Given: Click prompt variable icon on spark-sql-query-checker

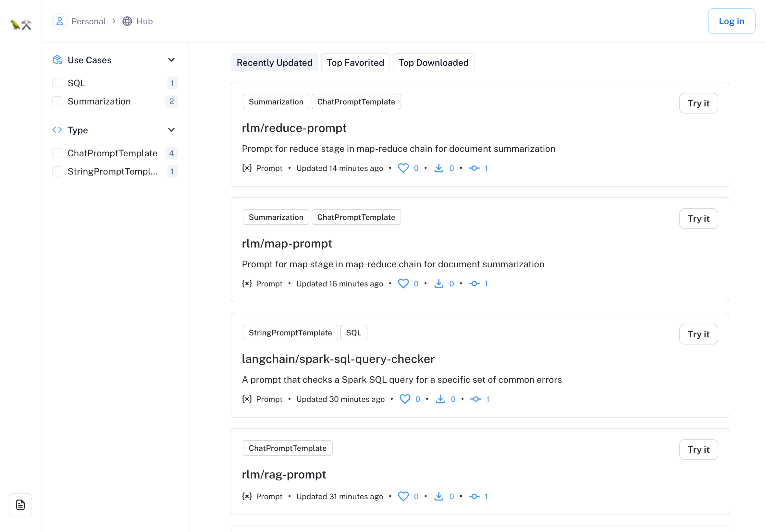Looking at the screenshot, I should [247, 399].
